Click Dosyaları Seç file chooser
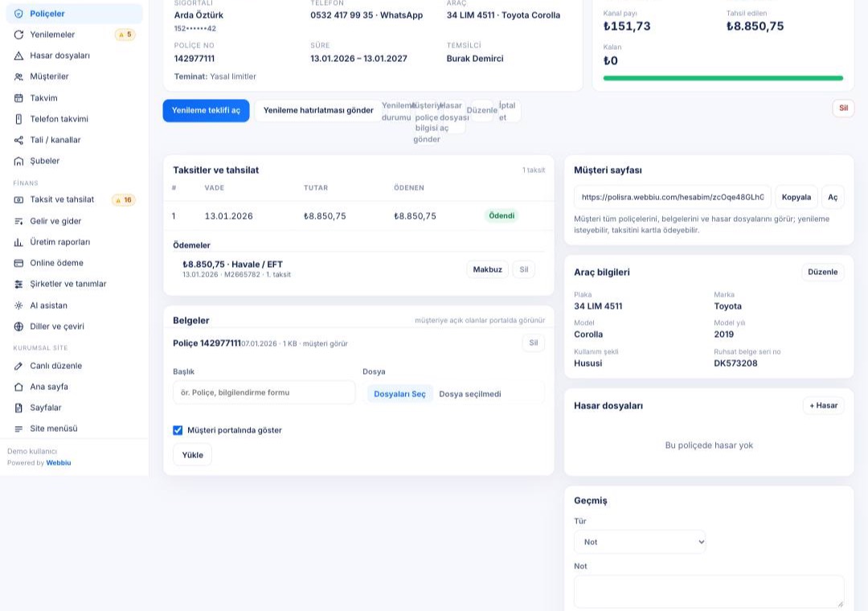This screenshot has width=868, height=611. click(399, 394)
